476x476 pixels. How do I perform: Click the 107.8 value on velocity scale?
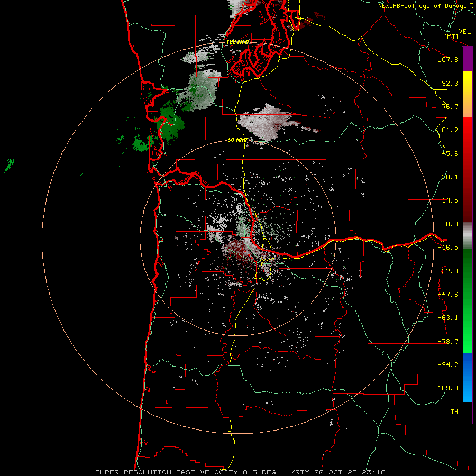pyautogui.click(x=448, y=59)
